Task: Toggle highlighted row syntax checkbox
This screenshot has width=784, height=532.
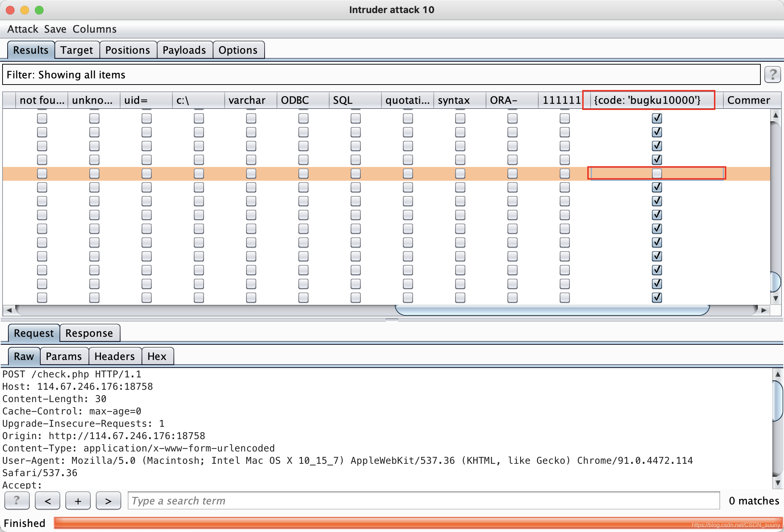Action: coord(460,173)
